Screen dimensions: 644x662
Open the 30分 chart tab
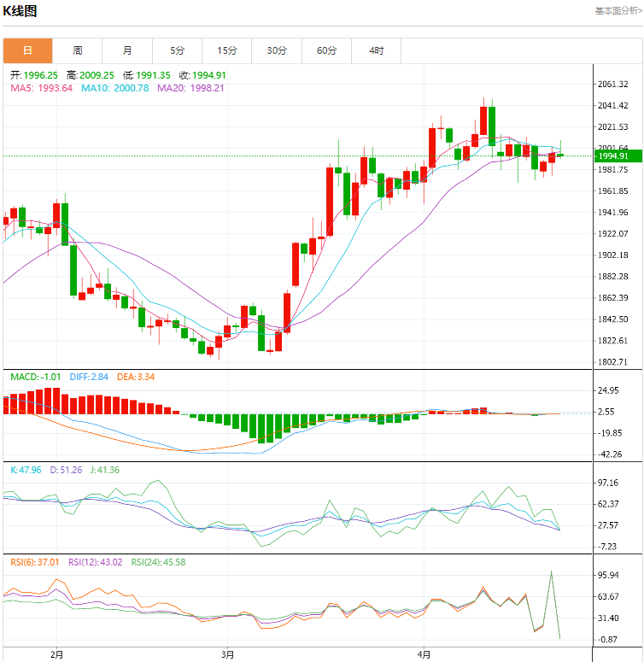click(x=277, y=50)
